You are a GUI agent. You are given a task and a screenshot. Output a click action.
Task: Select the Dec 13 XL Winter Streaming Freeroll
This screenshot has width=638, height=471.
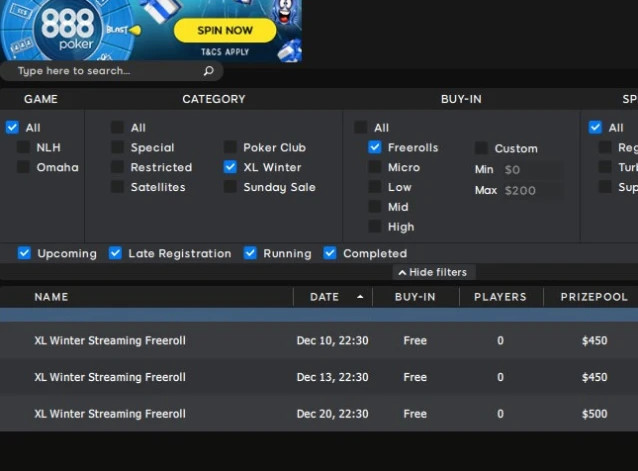click(x=319, y=377)
